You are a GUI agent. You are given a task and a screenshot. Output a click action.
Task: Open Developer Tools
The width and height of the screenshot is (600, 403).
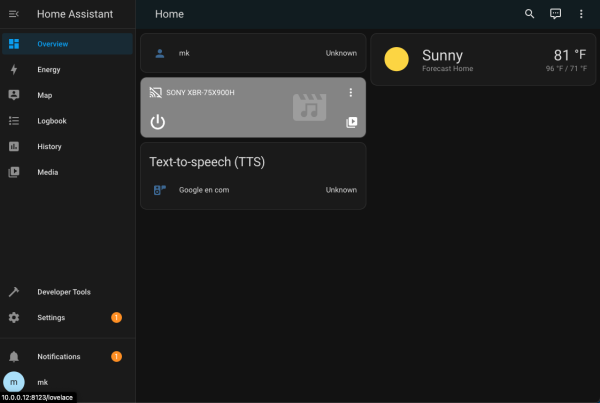[63, 292]
